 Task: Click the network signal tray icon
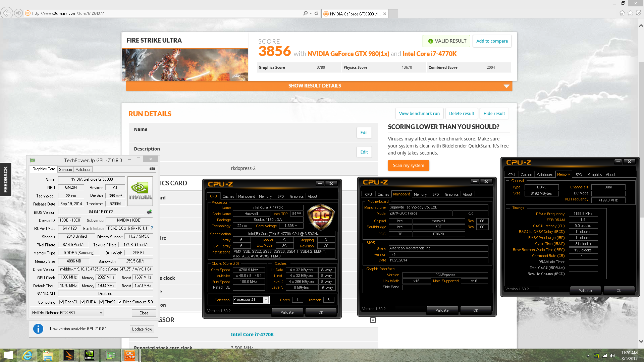click(x=604, y=356)
